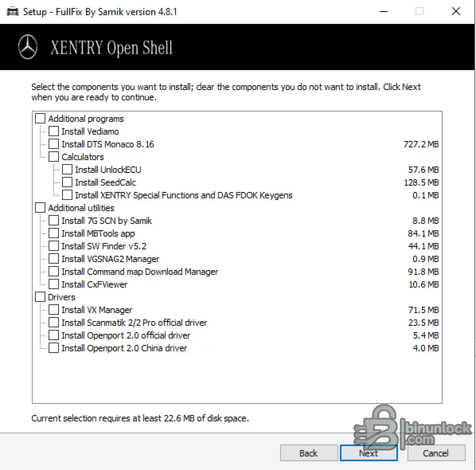The image size is (476, 470).
Task: Click the 'Install DTS Monaco 8.16' label
Action: point(108,144)
